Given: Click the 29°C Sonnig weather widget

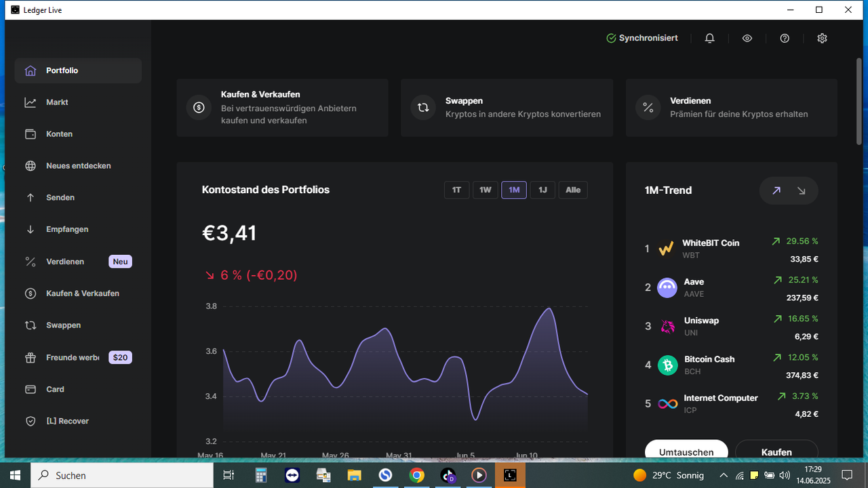Looking at the screenshot, I should coord(669,475).
